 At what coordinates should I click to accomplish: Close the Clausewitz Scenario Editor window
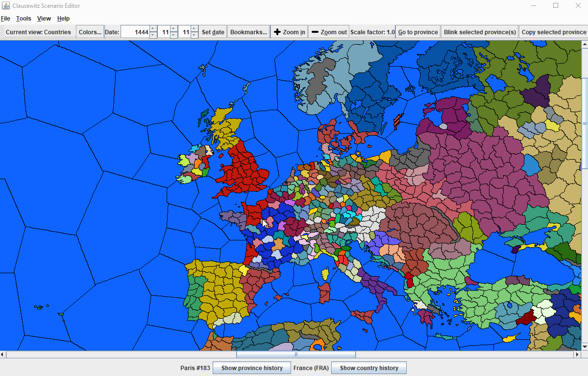578,6
